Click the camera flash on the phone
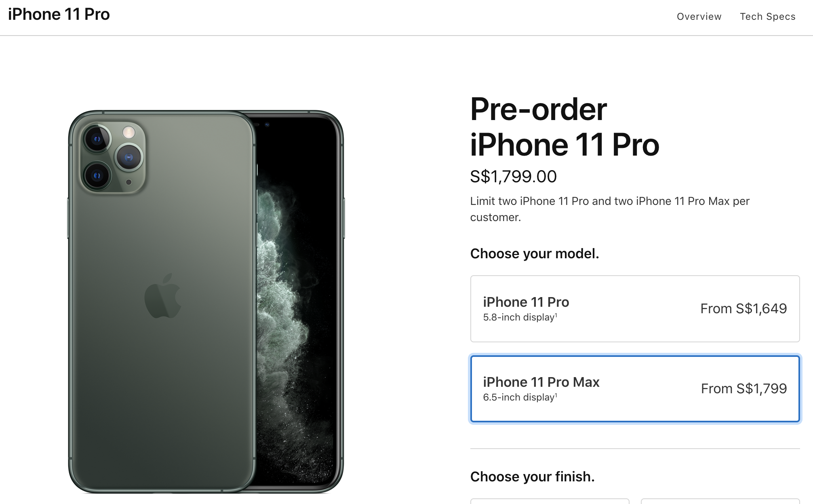This screenshot has width=813, height=504. click(x=129, y=132)
